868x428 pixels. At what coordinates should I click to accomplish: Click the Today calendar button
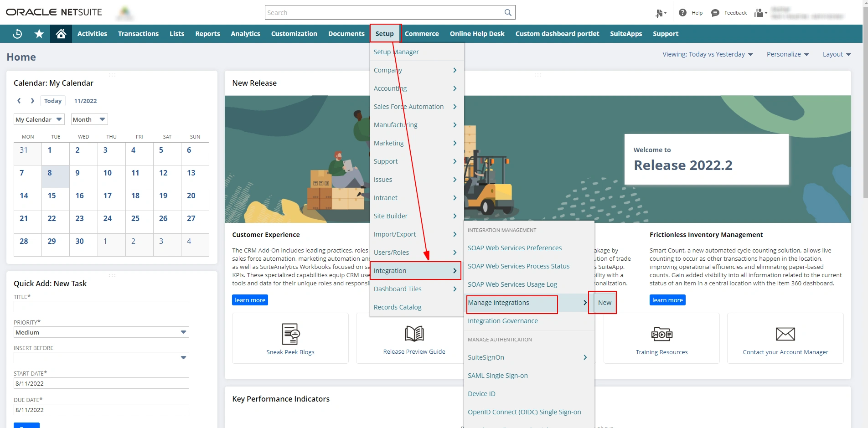point(53,101)
